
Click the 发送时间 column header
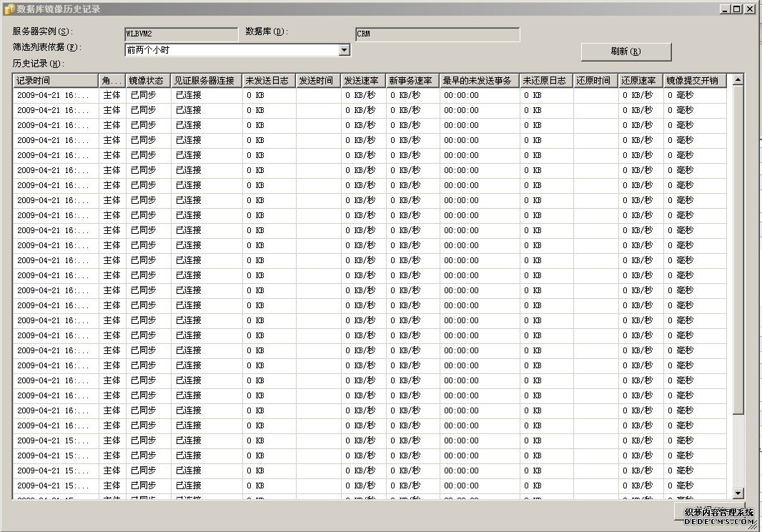coord(317,81)
